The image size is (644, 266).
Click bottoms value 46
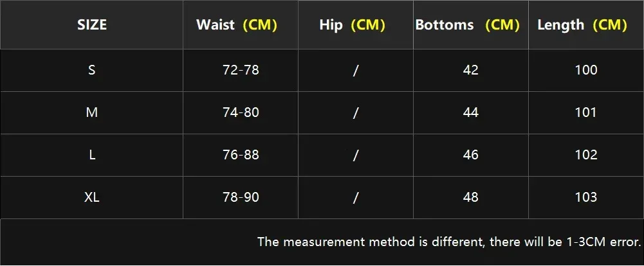(471, 155)
